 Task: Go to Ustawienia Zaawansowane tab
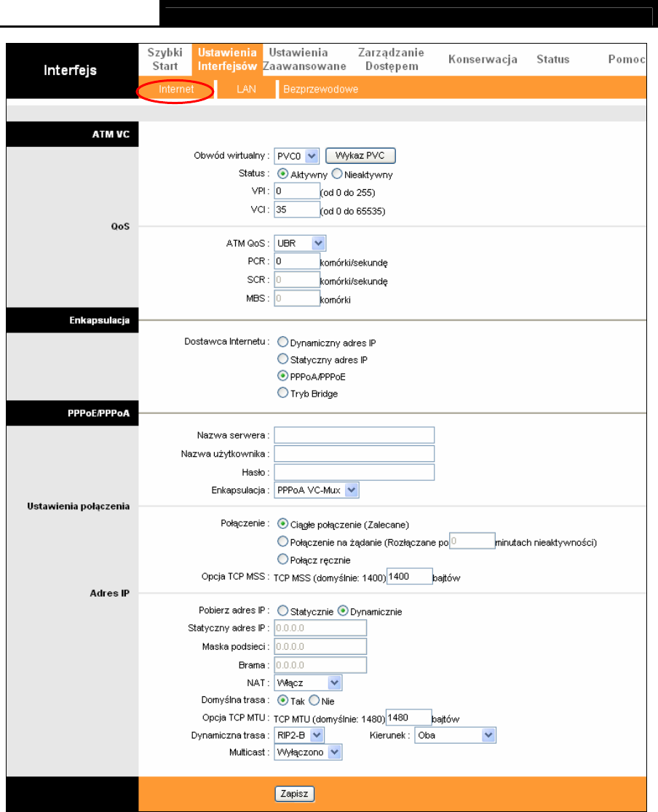click(304, 59)
